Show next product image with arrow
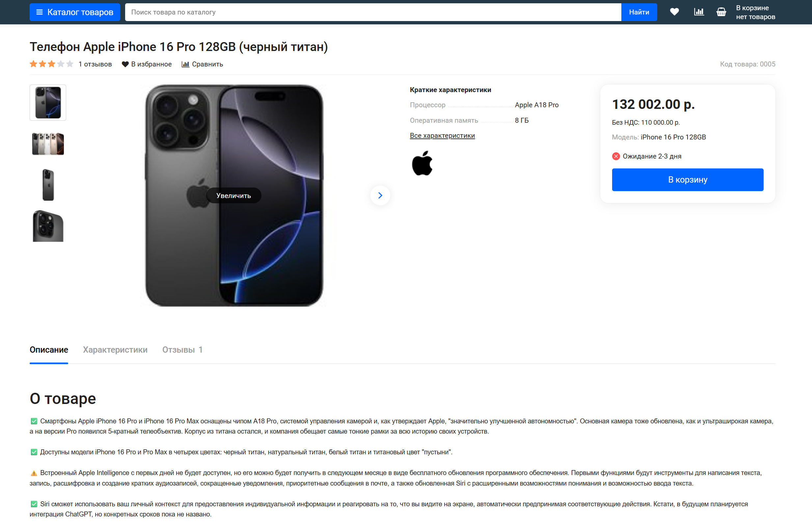This screenshot has height=527, width=812. point(380,195)
